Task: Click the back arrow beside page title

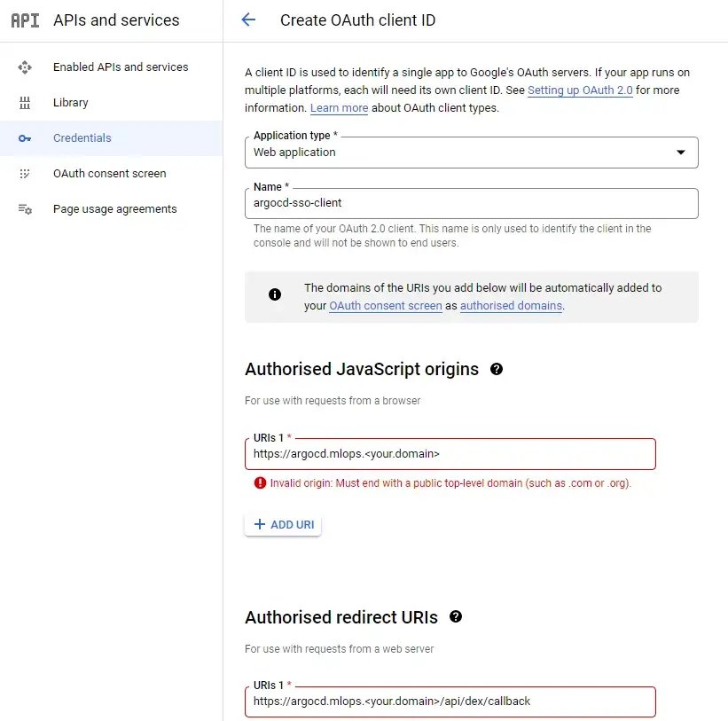Action: click(x=248, y=20)
